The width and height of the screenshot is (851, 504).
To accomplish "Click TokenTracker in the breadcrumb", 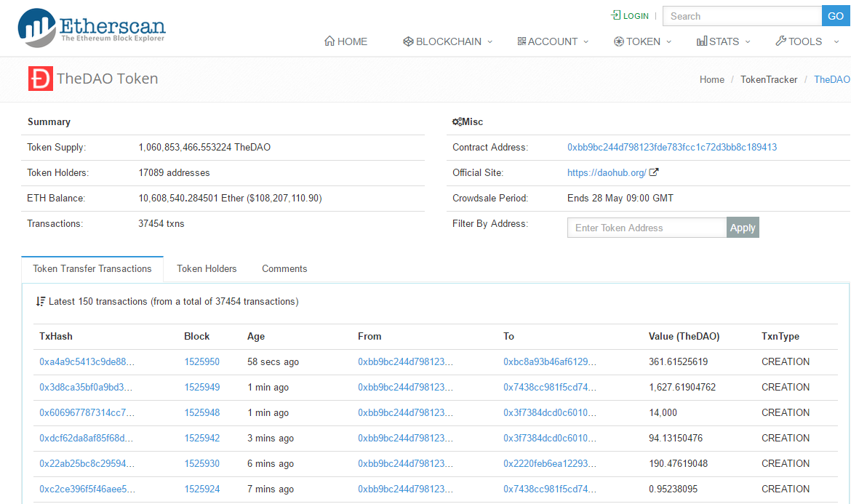I will click(769, 80).
